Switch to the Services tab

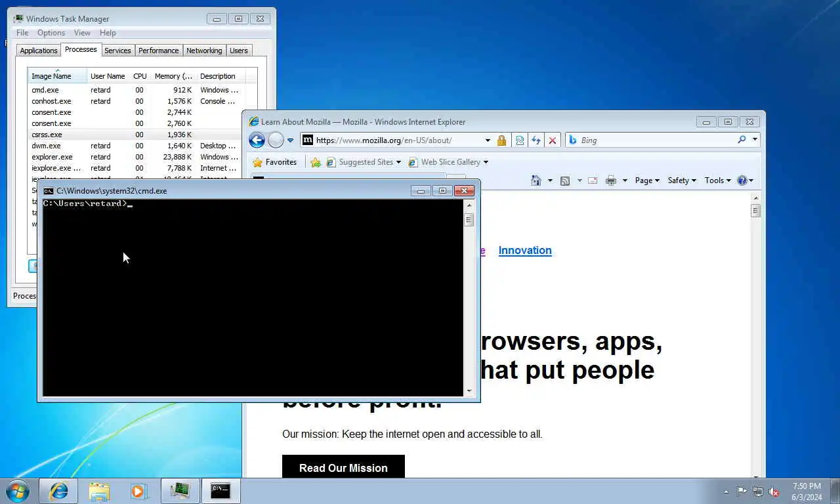117,51
